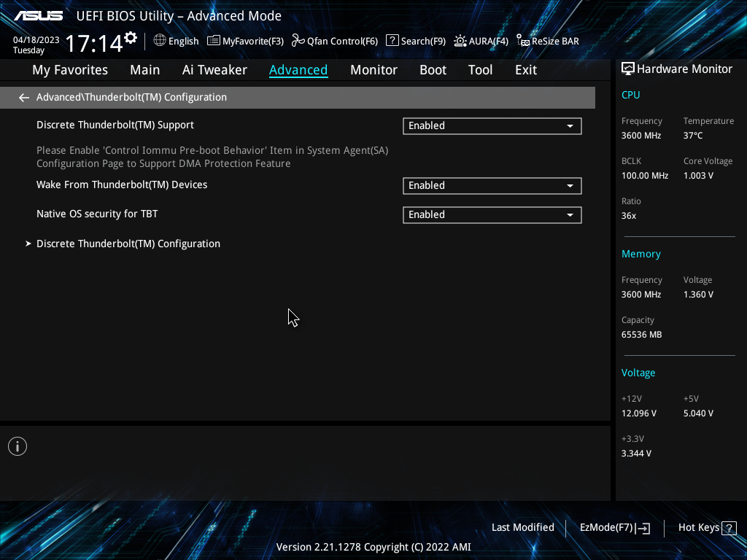The height and width of the screenshot is (560, 747).
Task: Click AURA(F4) label
Action: pos(488,42)
